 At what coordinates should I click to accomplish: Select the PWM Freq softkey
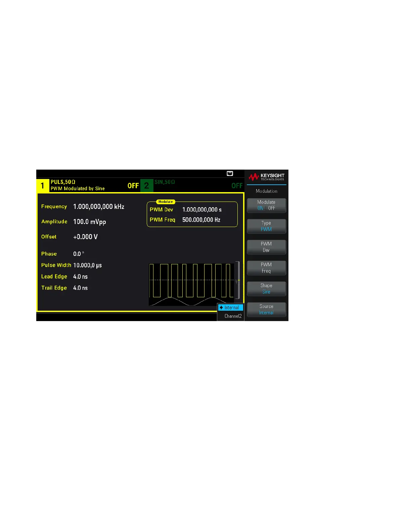[266, 268]
